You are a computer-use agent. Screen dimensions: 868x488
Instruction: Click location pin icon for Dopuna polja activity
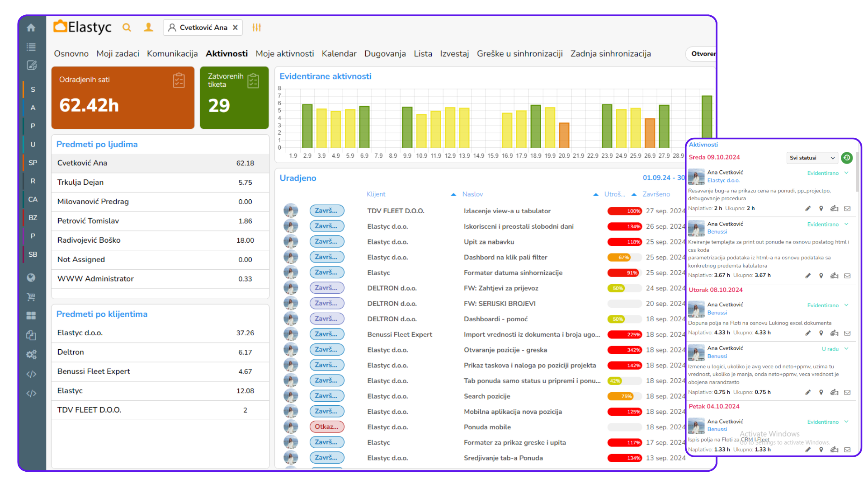point(821,333)
